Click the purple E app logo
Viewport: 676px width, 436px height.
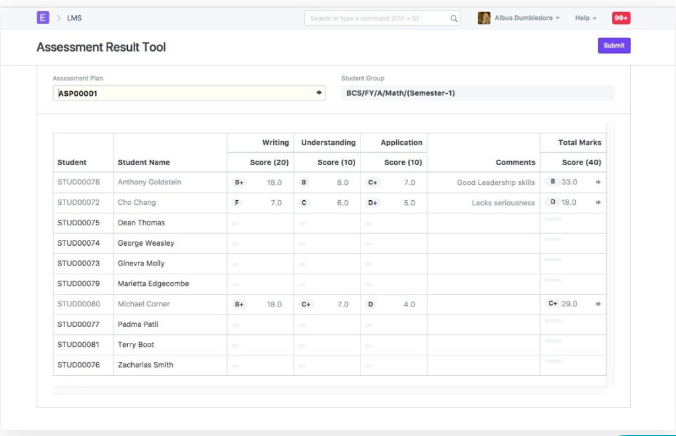43,18
